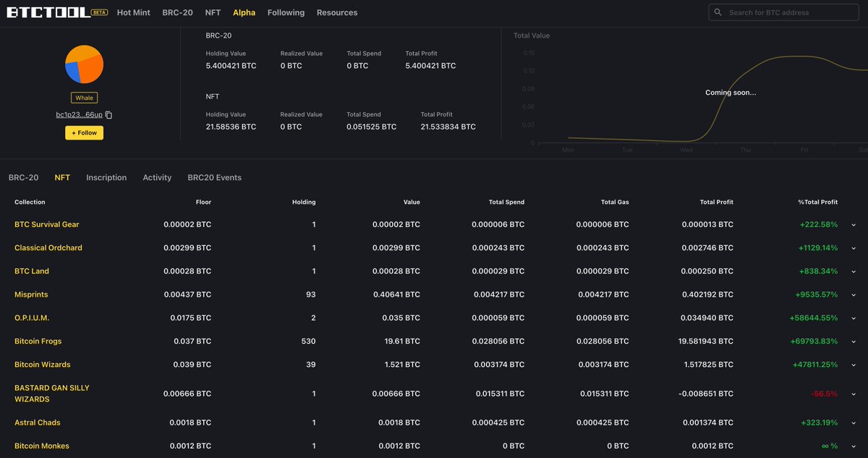Expand the BTC Land row chevron

[854, 271]
